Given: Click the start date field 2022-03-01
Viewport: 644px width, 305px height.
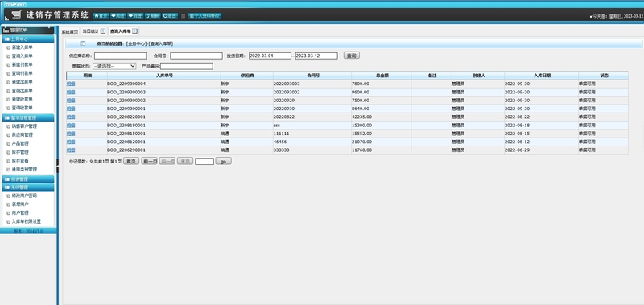Looking at the screenshot, I should point(270,56).
